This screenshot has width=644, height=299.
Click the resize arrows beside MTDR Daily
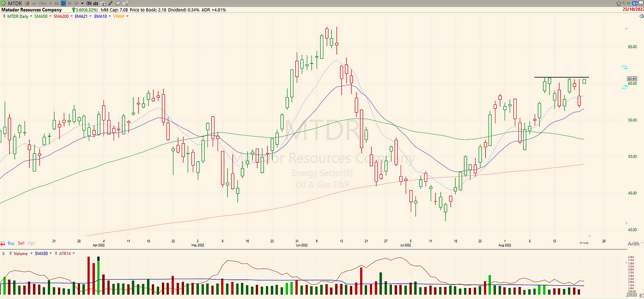[4, 16]
